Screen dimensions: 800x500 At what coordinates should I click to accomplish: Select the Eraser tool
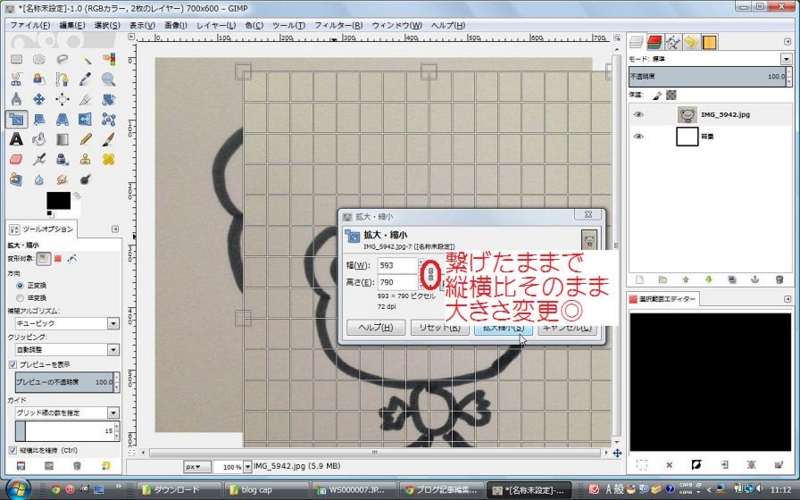coord(16,159)
